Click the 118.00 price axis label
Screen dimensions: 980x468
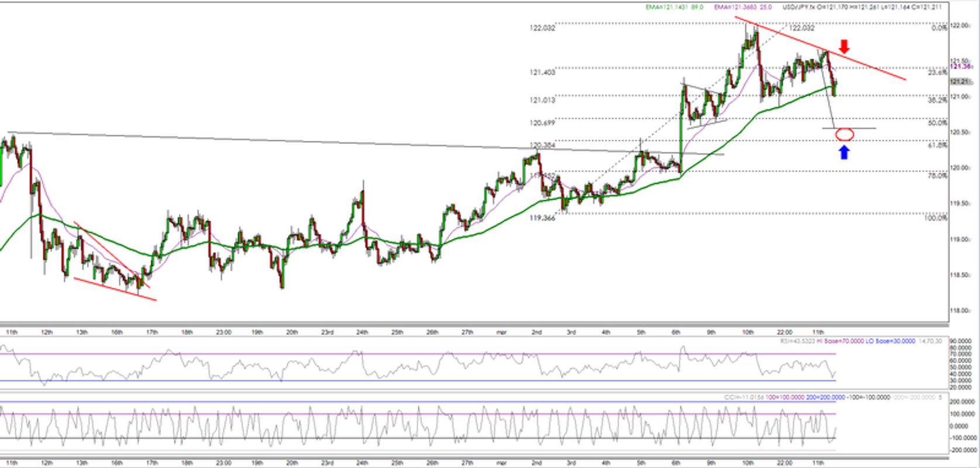coord(961,311)
